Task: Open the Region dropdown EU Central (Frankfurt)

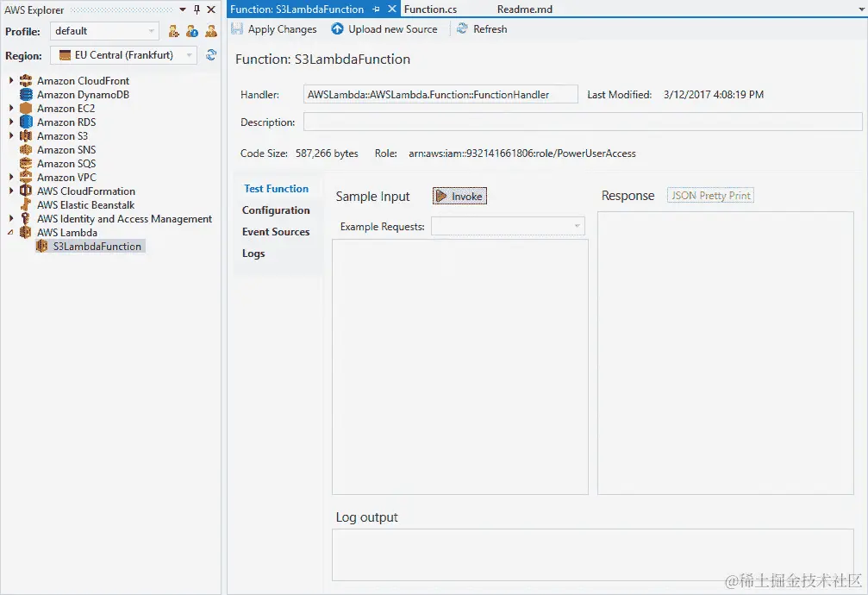Action: 123,55
